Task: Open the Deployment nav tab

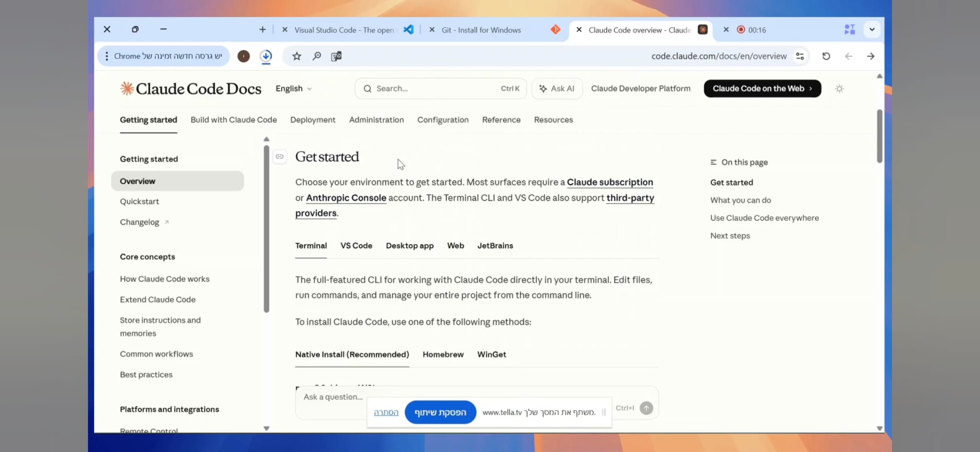Action: pyautogui.click(x=312, y=120)
